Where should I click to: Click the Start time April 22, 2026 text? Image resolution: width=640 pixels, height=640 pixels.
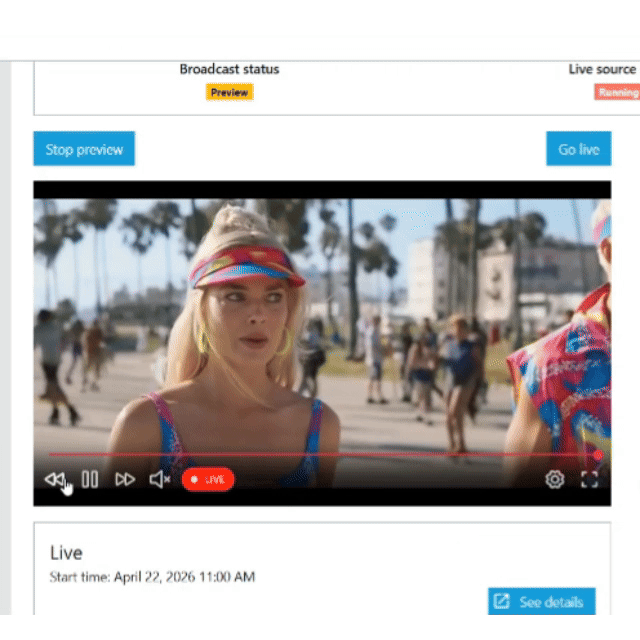tap(152, 577)
